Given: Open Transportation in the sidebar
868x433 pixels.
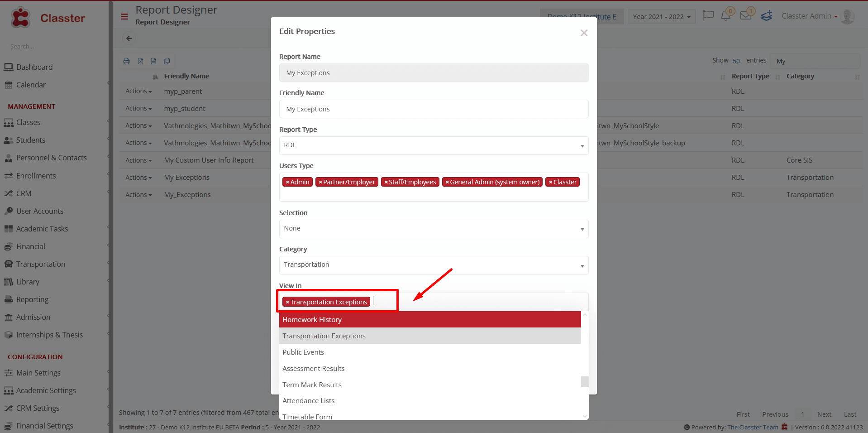Looking at the screenshot, I should 41,264.
